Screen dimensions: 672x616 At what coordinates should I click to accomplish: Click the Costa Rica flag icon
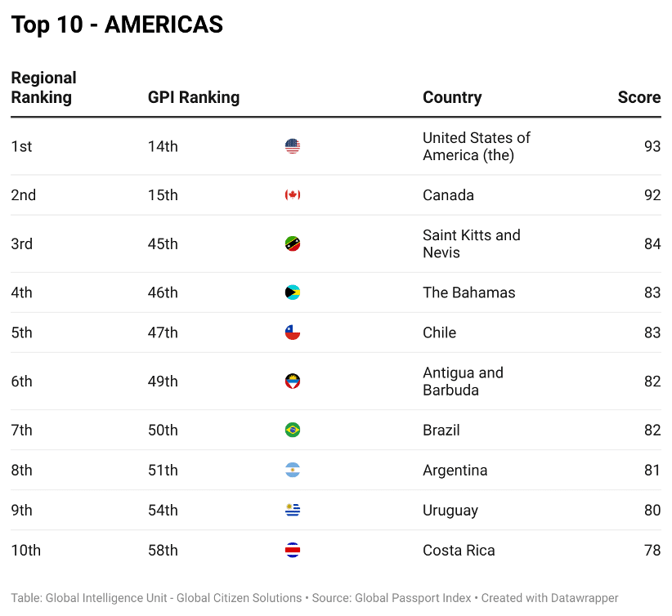pyautogui.click(x=293, y=551)
